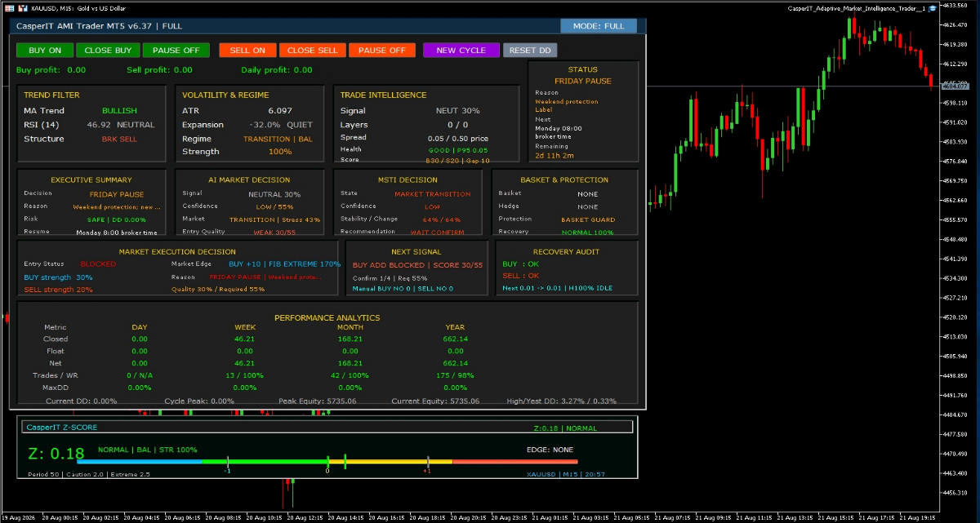Start a NEW CYCLE with the purple button
This screenshot has height=523, width=980.
point(461,51)
